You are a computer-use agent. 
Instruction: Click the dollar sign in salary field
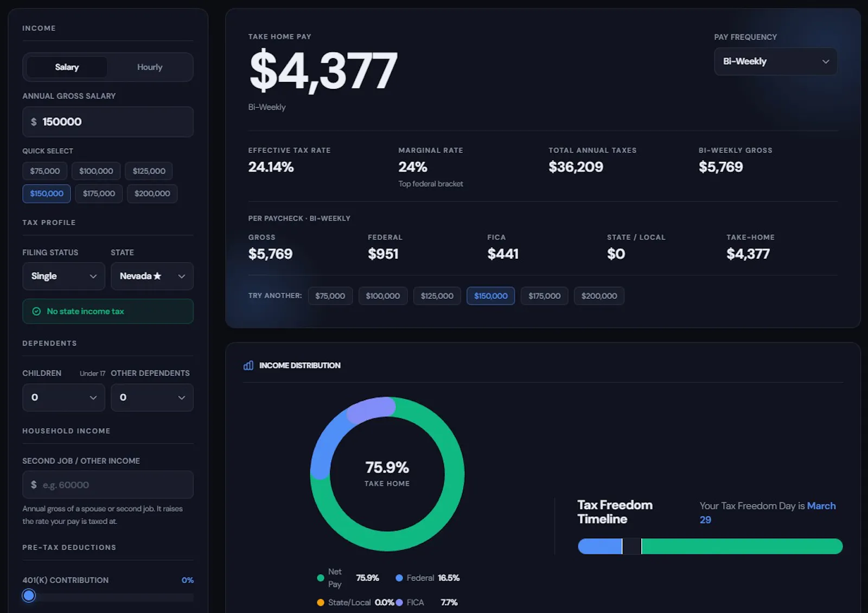(x=34, y=122)
